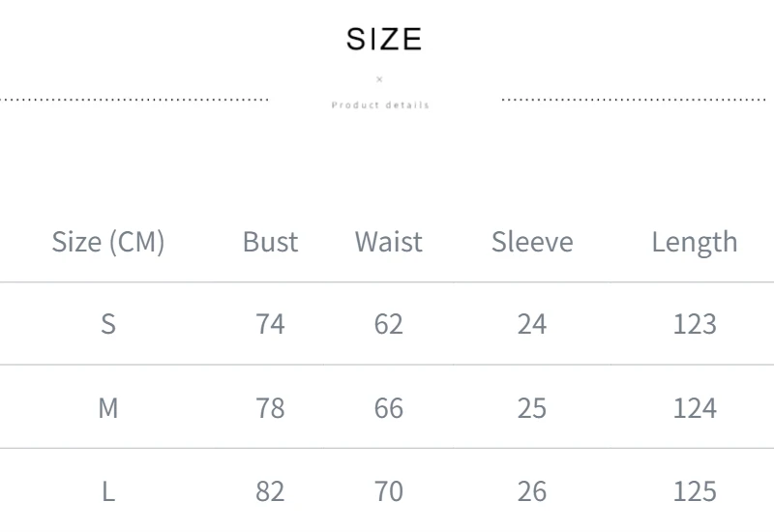Viewport: 774px width, 532px height.
Task: Select sleeve value 25 for size M
Action: [531, 408]
